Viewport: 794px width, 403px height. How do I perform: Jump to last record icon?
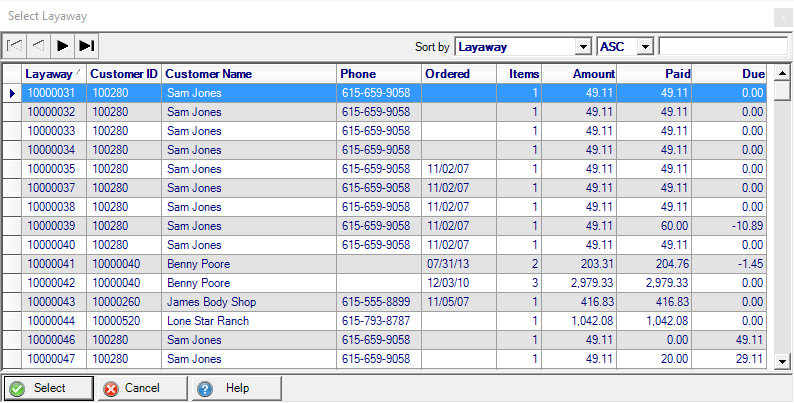click(x=87, y=45)
